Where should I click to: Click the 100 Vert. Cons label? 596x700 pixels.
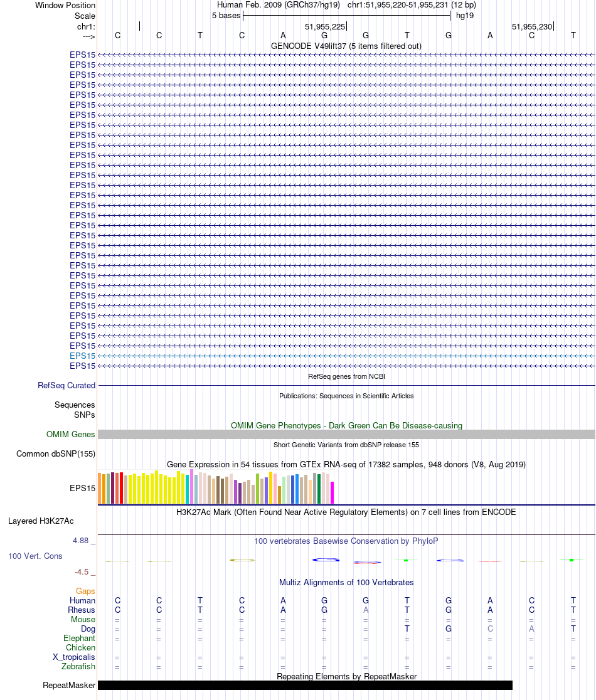35,556
